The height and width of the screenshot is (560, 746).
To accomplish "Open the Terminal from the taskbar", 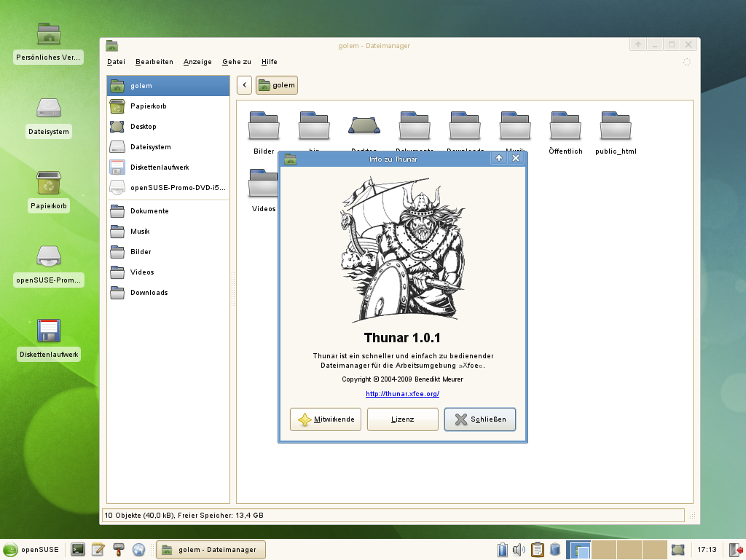I will (x=76, y=550).
